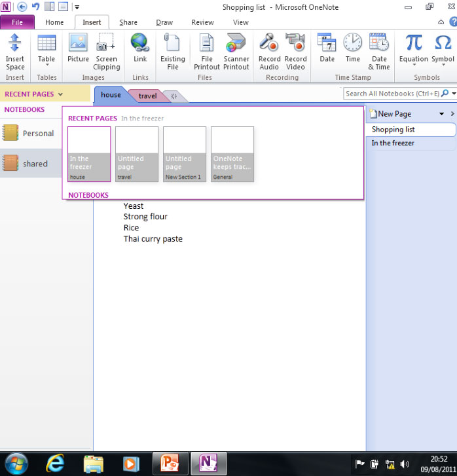
Task: Open the 'OneNote keeps trac...' recent page thumbnail
Action: 232,154
